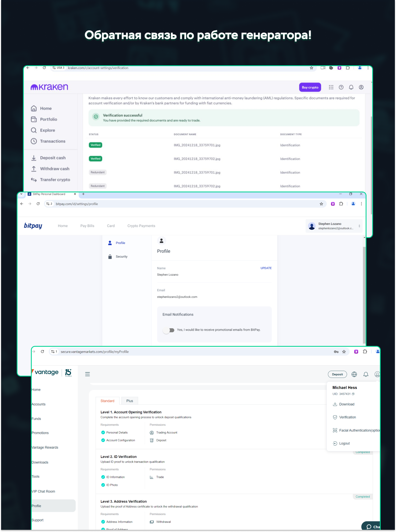
Task: Select Withdraw cash in Kraken sidebar
Action: [50, 169]
